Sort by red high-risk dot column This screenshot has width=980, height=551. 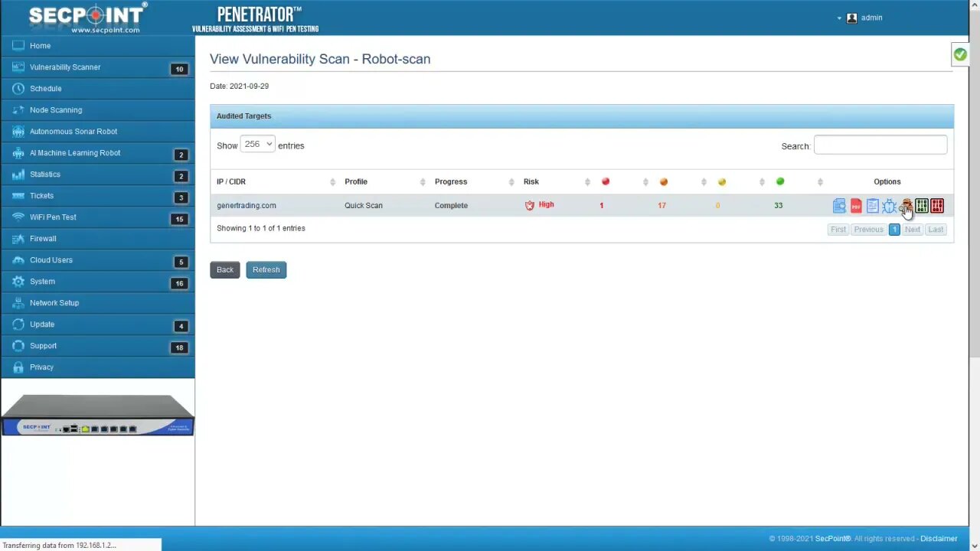click(622, 181)
